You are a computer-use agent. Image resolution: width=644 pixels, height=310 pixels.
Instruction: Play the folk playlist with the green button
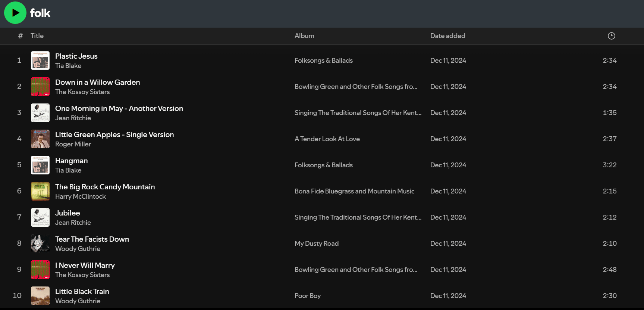[15, 13]
